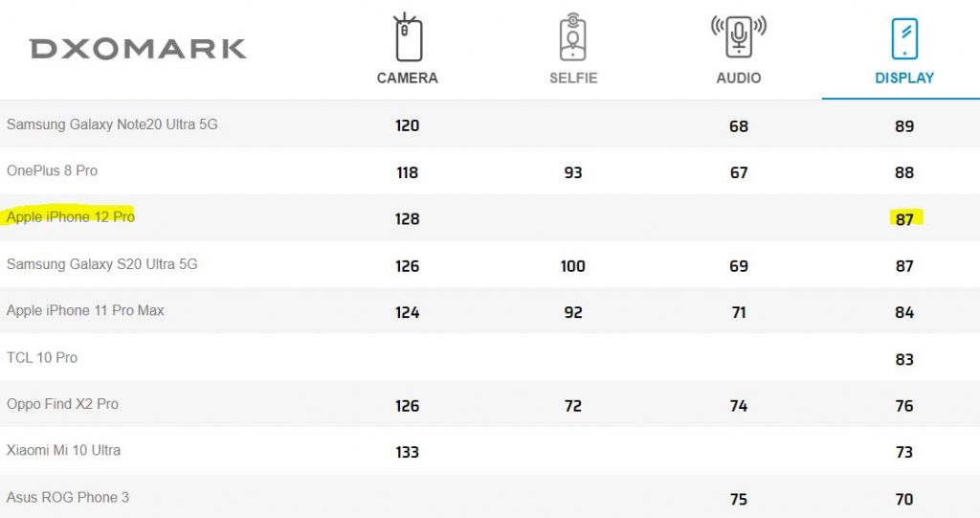
Task: Open Apple iPhone 11 Pro Max entry
Action: [85, 310]
